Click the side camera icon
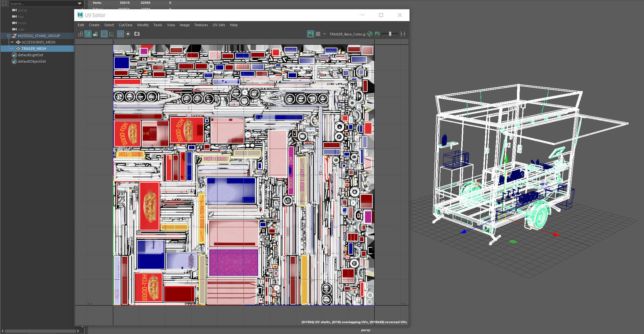 coord(14,29)
